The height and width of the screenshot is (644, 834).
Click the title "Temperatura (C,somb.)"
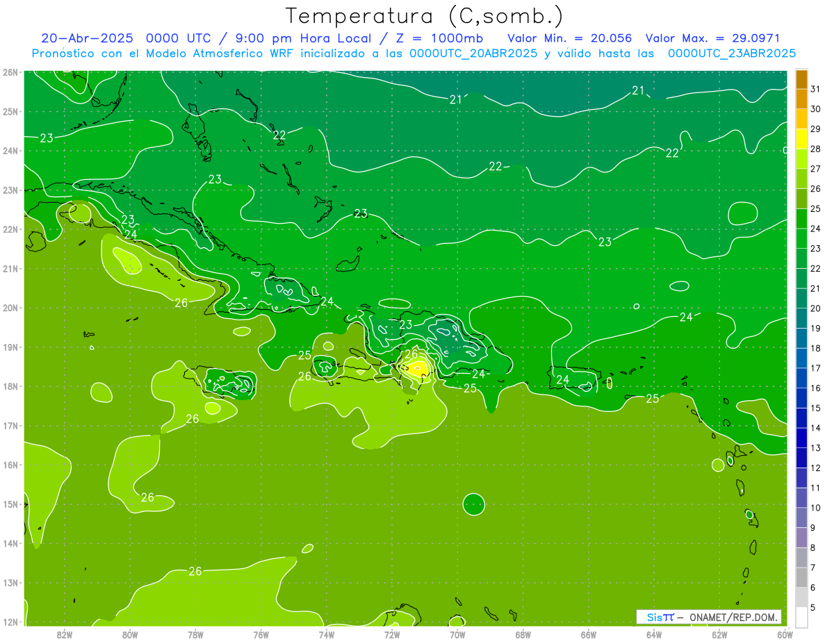(425, 16)
